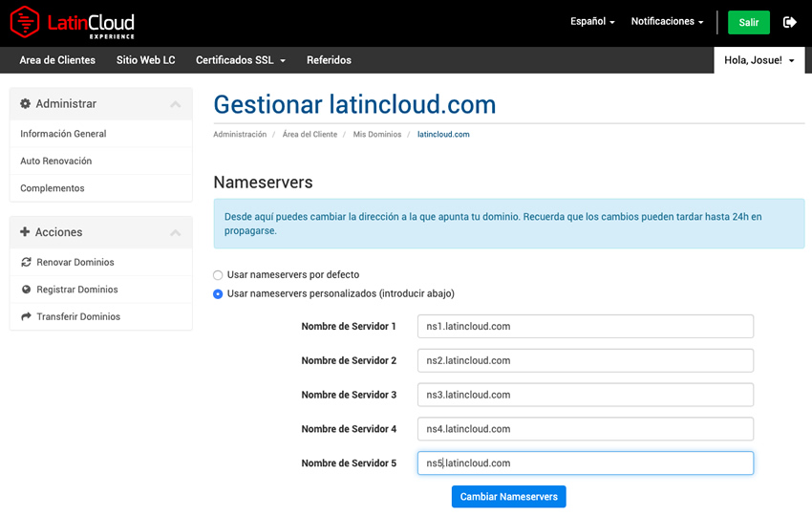Click Mis Dominios breadcrumb
Viewport: 812px width, 517px height.
click(x=377, y=134)
